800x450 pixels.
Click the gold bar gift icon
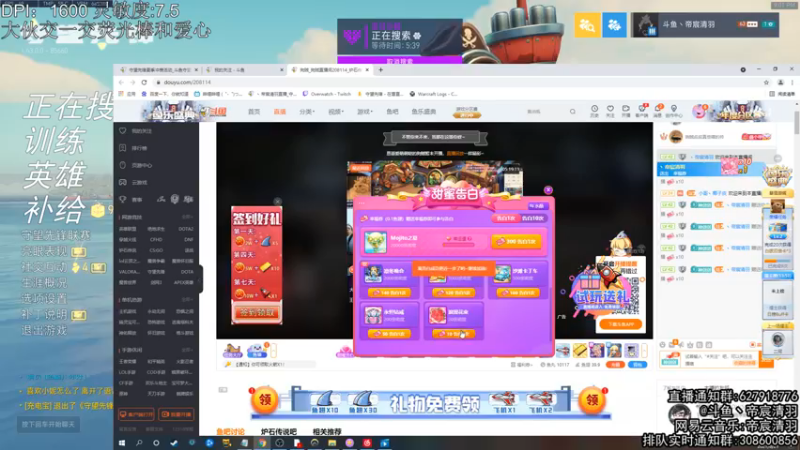pos(580,350)
